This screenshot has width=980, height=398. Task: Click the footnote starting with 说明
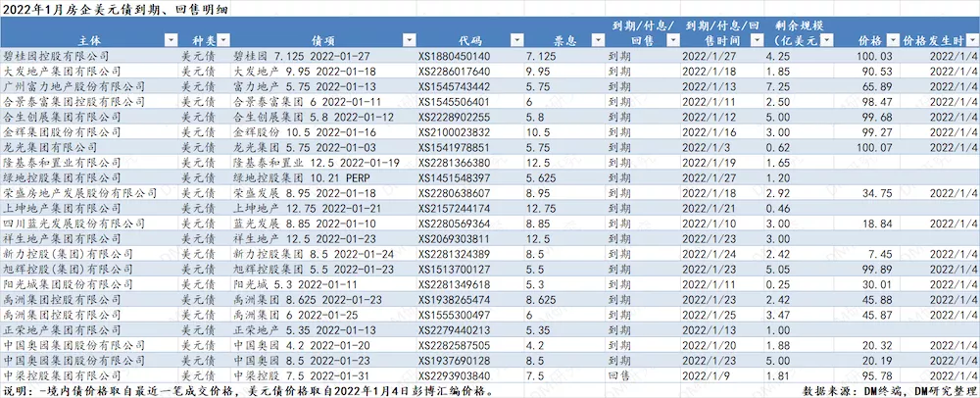[x=248, y=391]
